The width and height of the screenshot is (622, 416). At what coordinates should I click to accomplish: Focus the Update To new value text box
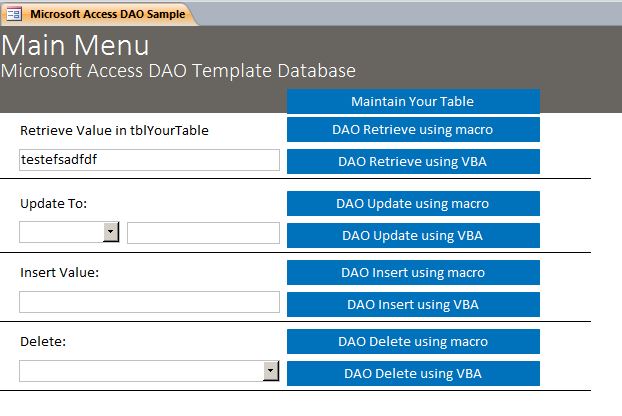[x=203, y=233]
